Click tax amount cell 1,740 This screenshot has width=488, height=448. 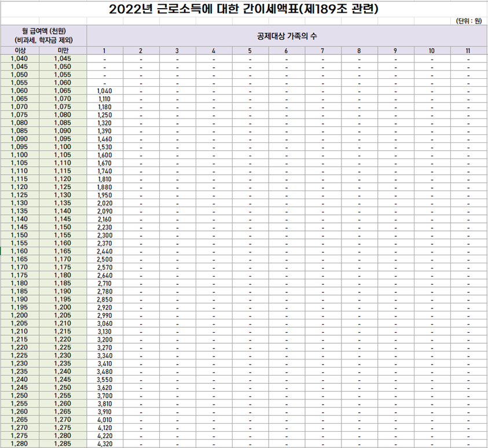105,171
